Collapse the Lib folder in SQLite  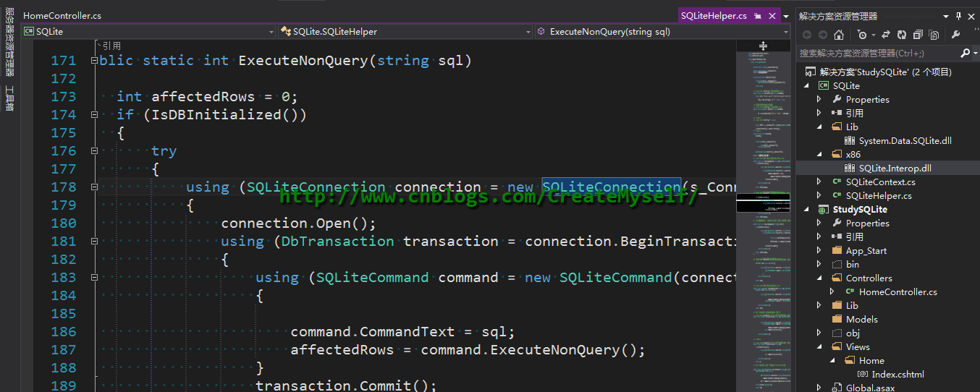click(819, 127)
